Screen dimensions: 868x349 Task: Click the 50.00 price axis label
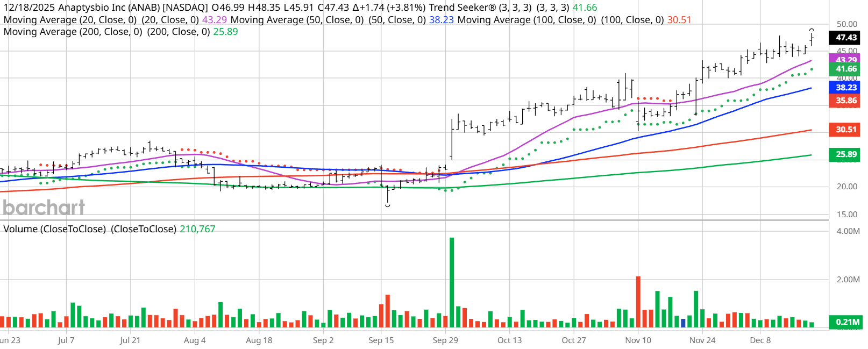click(x=847, y=24)
